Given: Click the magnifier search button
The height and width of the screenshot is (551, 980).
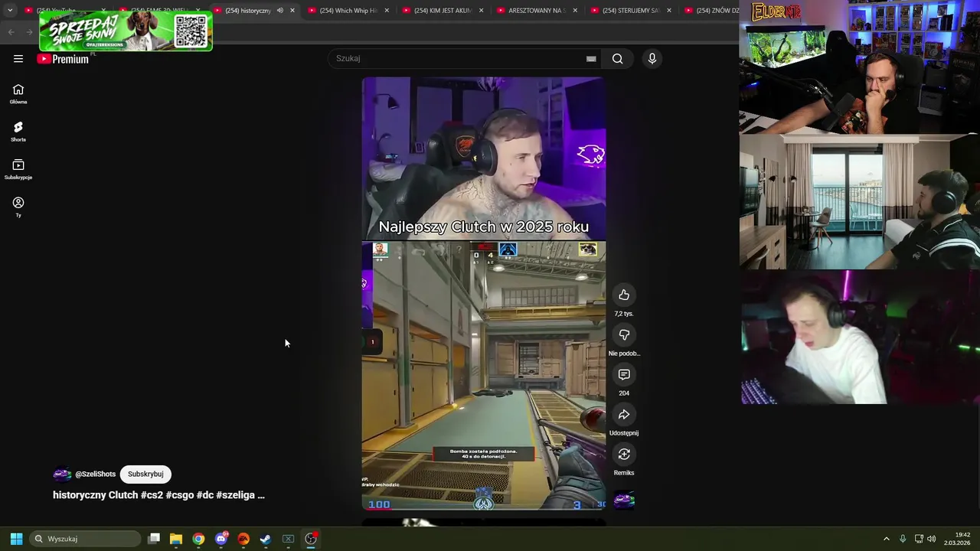Looking at the screenshot, I should click(x=618, y=59).
